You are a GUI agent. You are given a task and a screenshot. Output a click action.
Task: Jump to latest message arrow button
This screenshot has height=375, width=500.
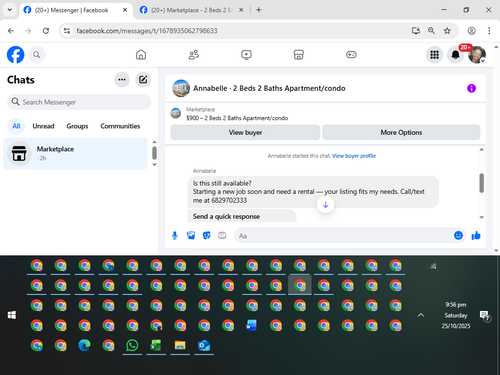(x=326, y=205)
